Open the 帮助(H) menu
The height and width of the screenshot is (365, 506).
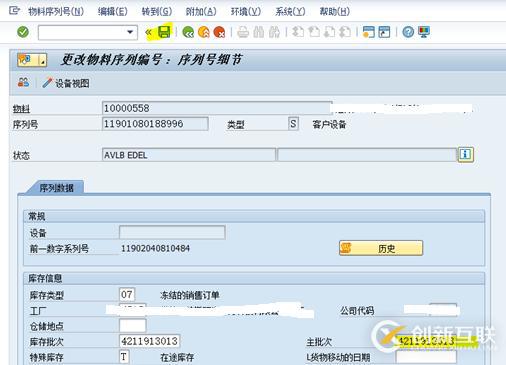(x=335, y=12)
